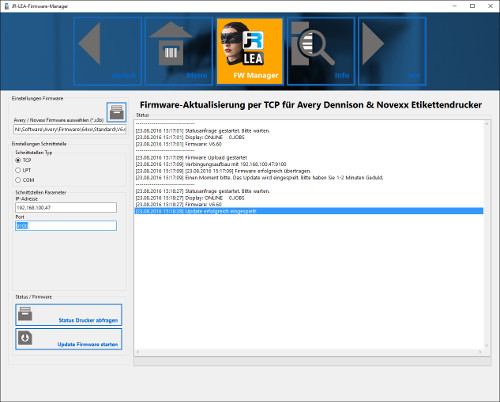Click the firmware file path field
The width and height of the screenshot is (500, 402).
[70, 129]
